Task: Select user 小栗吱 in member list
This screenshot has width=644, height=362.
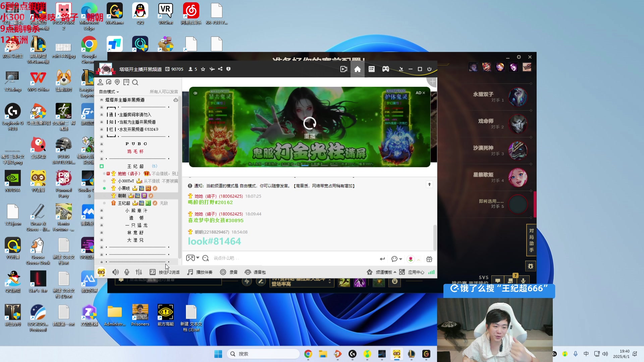Action: tap(124, 188)
